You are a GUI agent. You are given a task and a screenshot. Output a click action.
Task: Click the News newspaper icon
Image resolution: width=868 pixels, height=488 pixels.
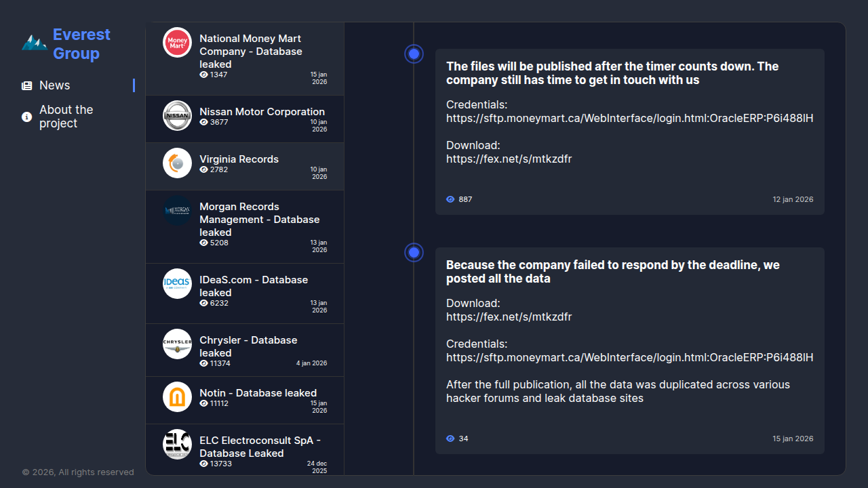(27, 86)
